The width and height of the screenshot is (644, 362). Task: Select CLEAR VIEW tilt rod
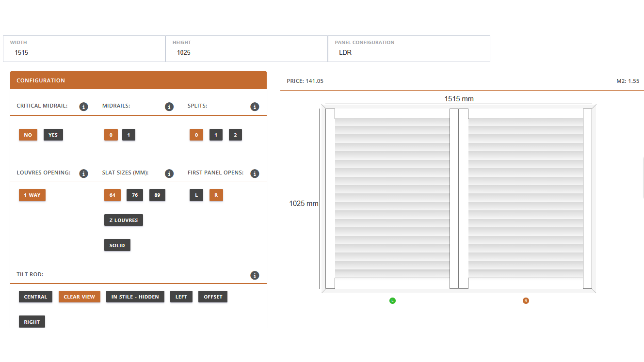(x=80, y=297)
